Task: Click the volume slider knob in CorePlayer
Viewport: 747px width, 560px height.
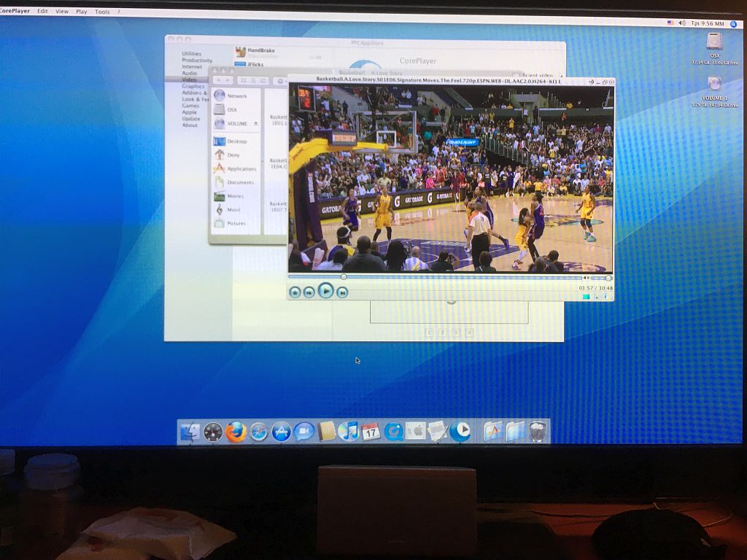Action: [x=608, y=278]
